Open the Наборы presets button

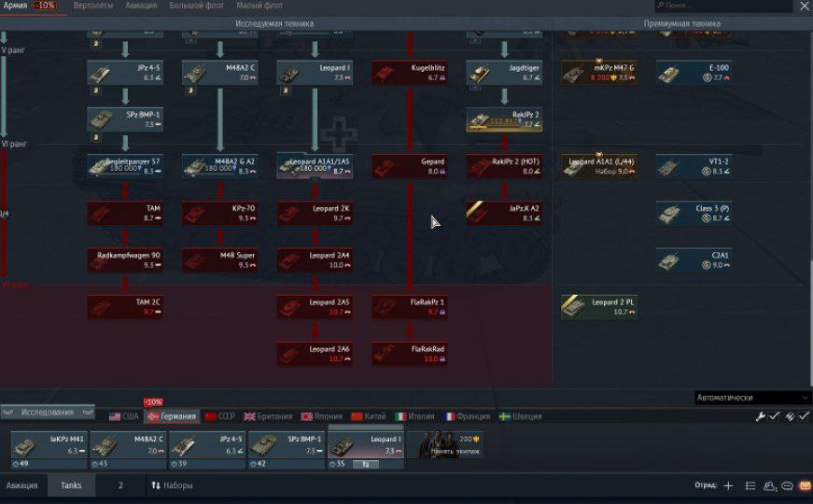pyautogui.click(x=172, y=485)
